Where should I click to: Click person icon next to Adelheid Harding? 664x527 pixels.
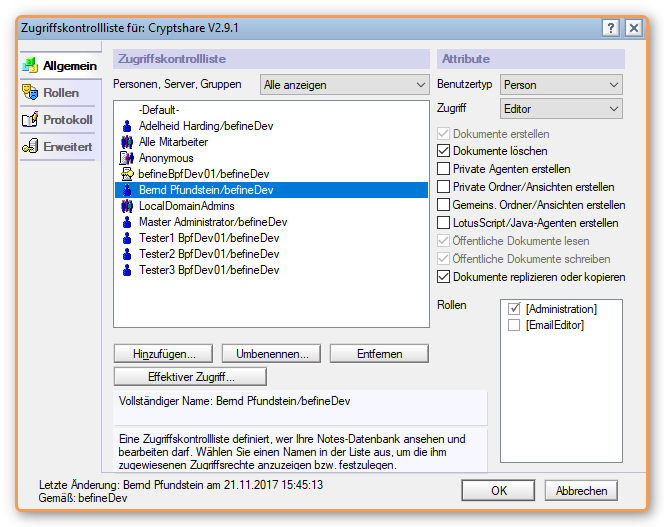127,126
